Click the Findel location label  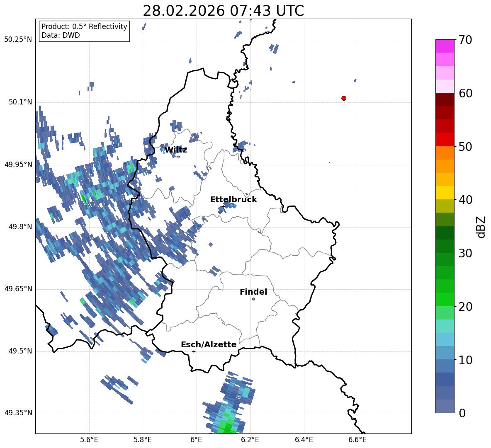pos(253,292)
